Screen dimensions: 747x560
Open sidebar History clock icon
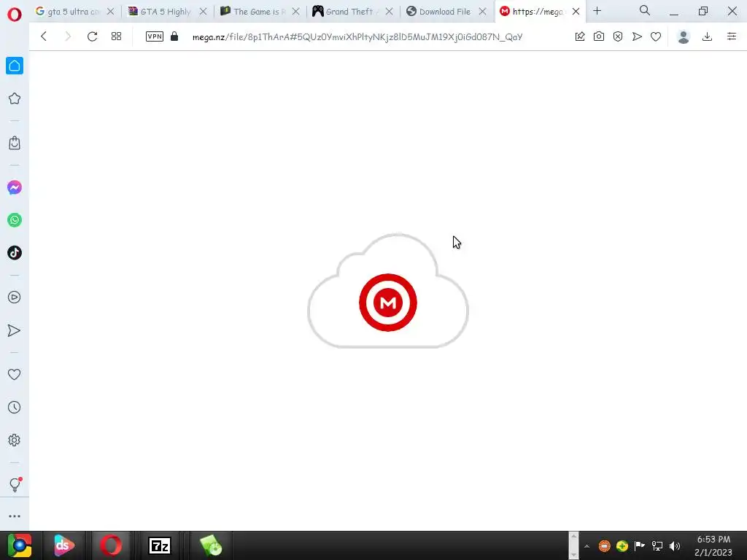(x=15, y=407)
